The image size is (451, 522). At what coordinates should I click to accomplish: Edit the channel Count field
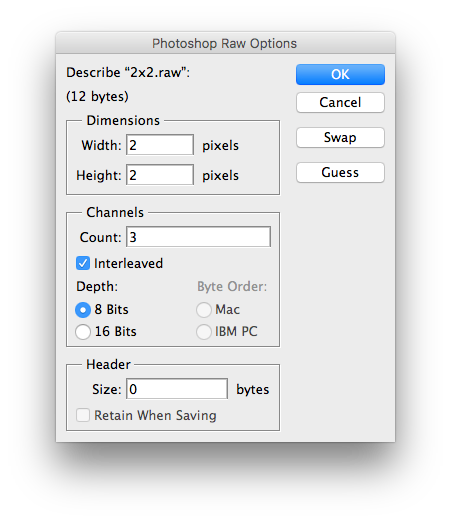(198, 237)
